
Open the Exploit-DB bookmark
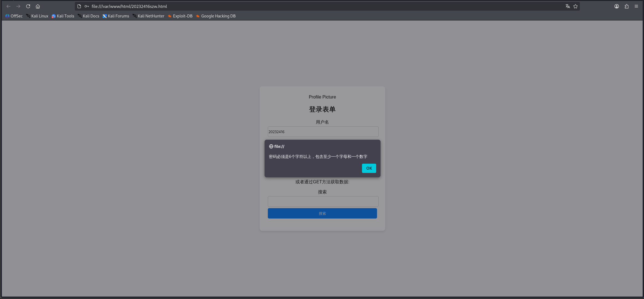pos(183,16)
